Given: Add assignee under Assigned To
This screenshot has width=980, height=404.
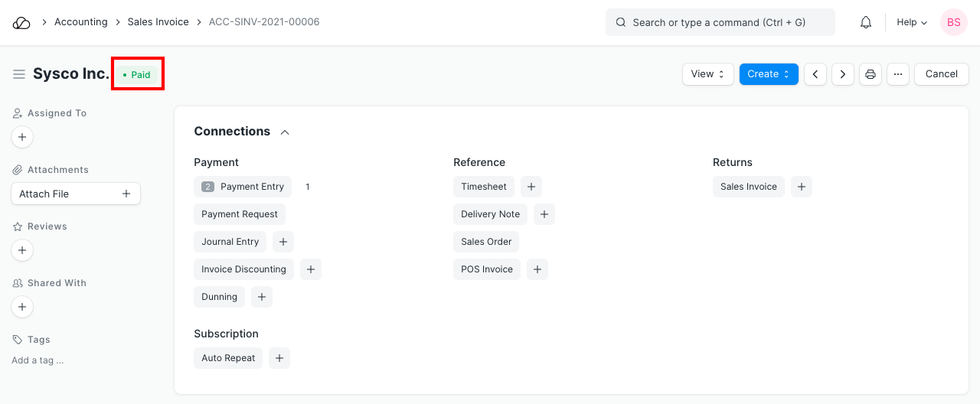Looking at the screenshot, I should click(22, 138).
